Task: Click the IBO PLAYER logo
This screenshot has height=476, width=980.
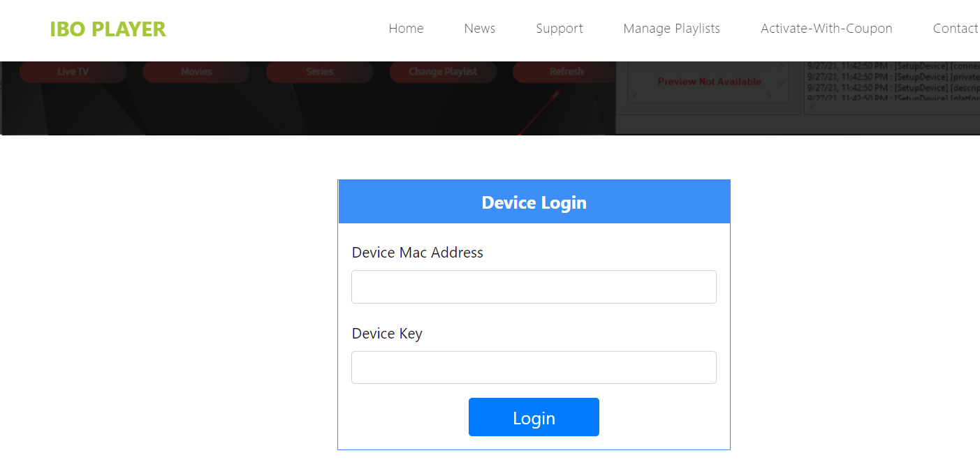Action: point(108,29)
